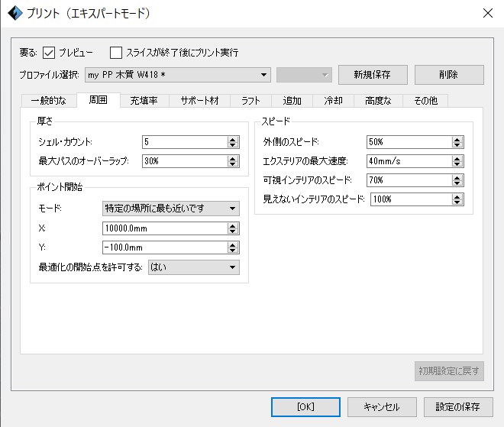Viewport: 504px width, 427px height.
Task: Click the 設定の保存 button
Action: point(458,407)
